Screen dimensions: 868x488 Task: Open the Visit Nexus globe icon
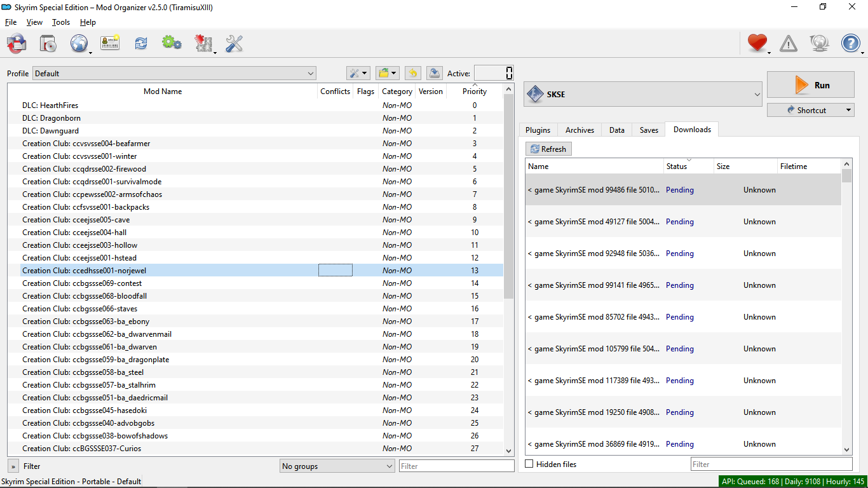click(79, 43)
